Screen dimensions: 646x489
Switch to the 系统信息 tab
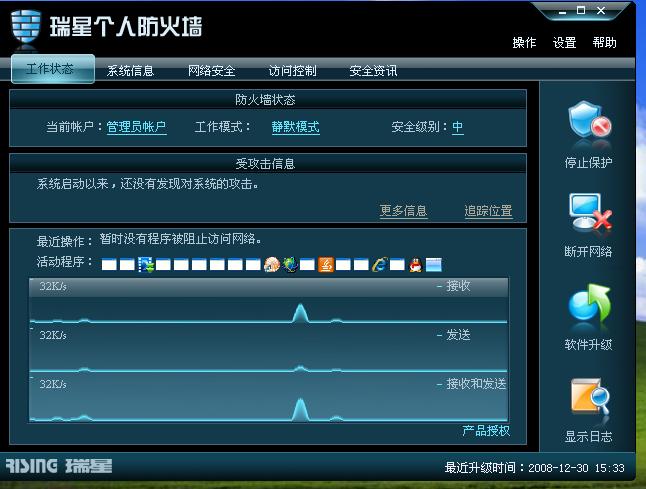click(131, 71)
